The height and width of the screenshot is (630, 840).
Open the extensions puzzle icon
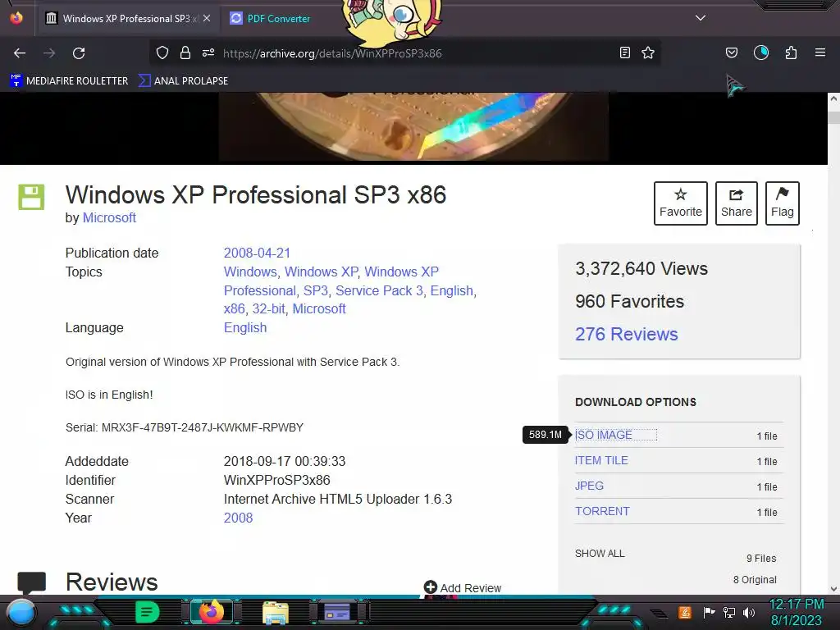tap(791, 52)
